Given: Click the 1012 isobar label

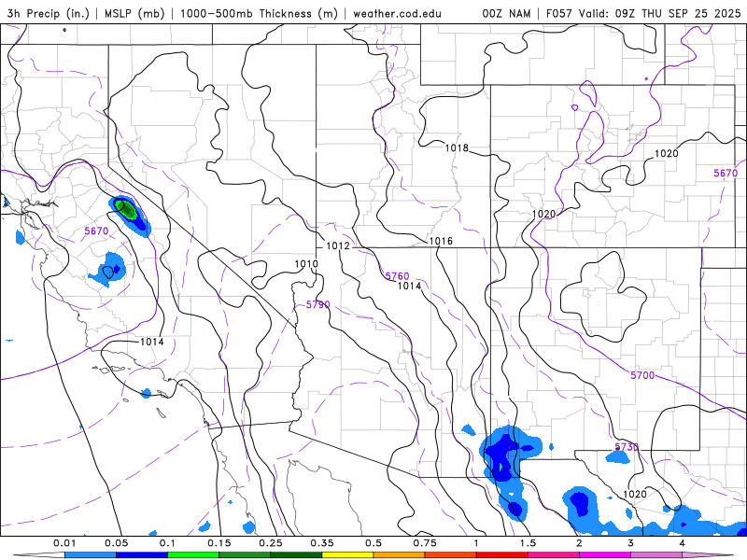Looking at the screenshot, I should tap(338, 245).
